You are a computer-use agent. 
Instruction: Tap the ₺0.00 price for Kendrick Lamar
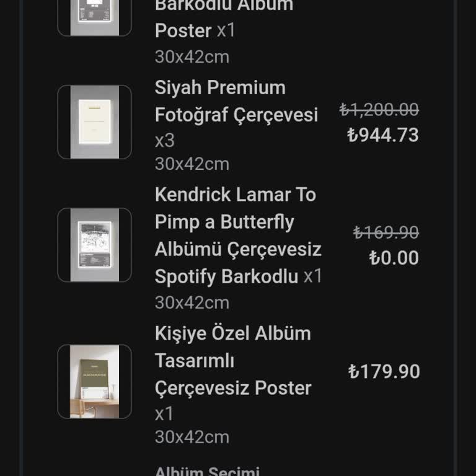point(394,258)
